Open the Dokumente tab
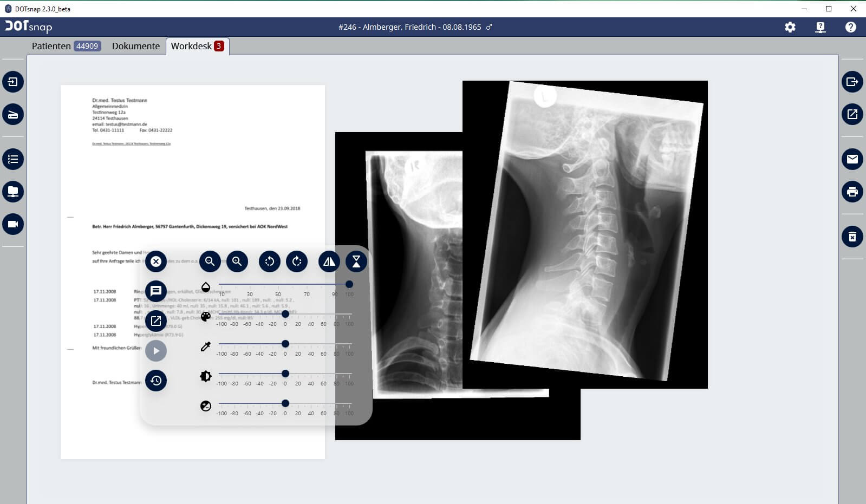Screen dimensions: 866x504 tap(136, 46)
